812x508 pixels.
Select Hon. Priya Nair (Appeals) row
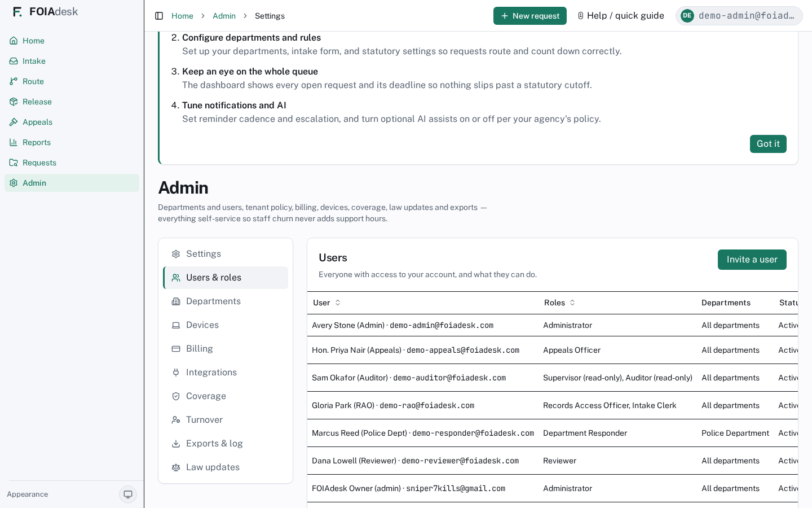tap(553, 350)
